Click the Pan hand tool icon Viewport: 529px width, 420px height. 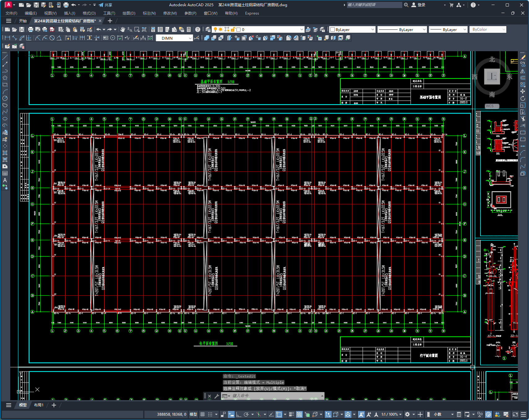123,29
